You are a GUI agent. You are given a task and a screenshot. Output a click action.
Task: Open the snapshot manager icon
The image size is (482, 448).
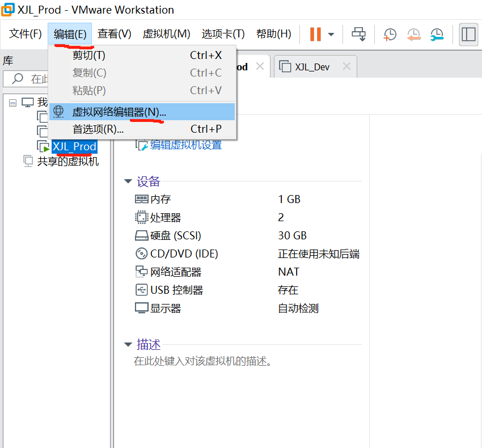437,35
